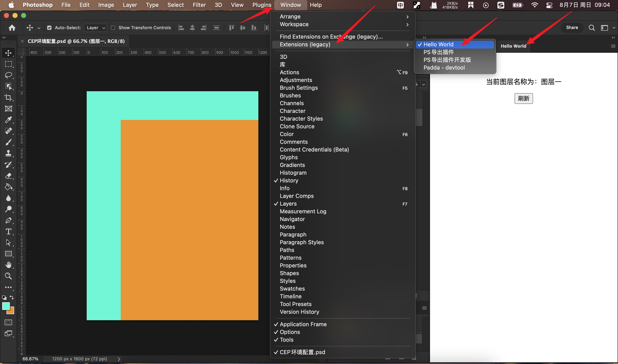This screenshot has height=364, width=618.
Task: Align left edges in options bar
Action: click(181, 28)
